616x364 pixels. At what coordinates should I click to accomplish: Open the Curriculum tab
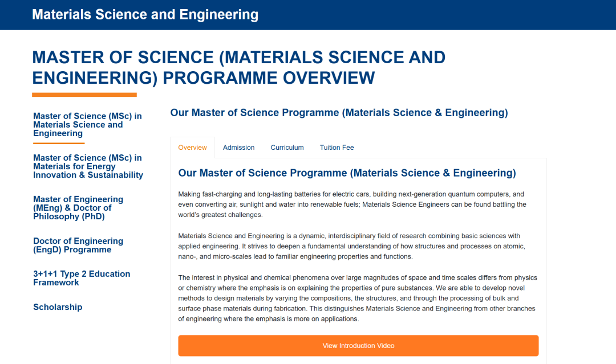pos(287,148)
